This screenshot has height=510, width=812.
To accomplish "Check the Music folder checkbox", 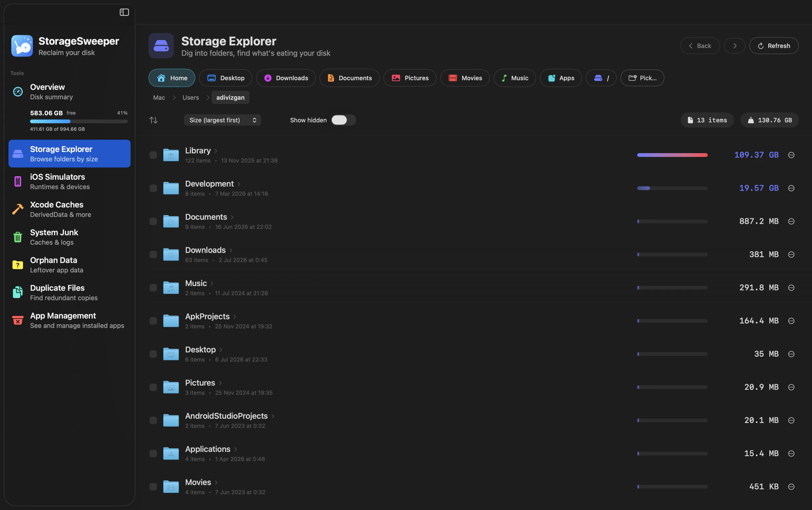I will click(x=153, y=288).
